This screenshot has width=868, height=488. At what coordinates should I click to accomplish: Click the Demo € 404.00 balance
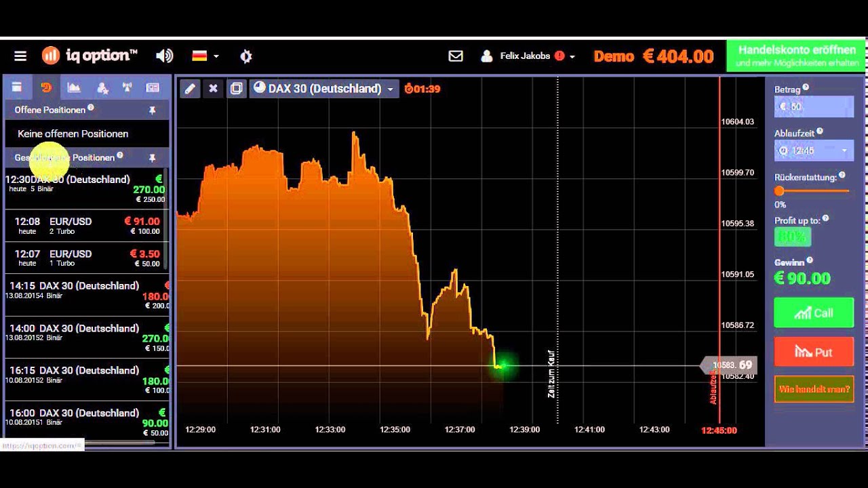tap(654, 56)
